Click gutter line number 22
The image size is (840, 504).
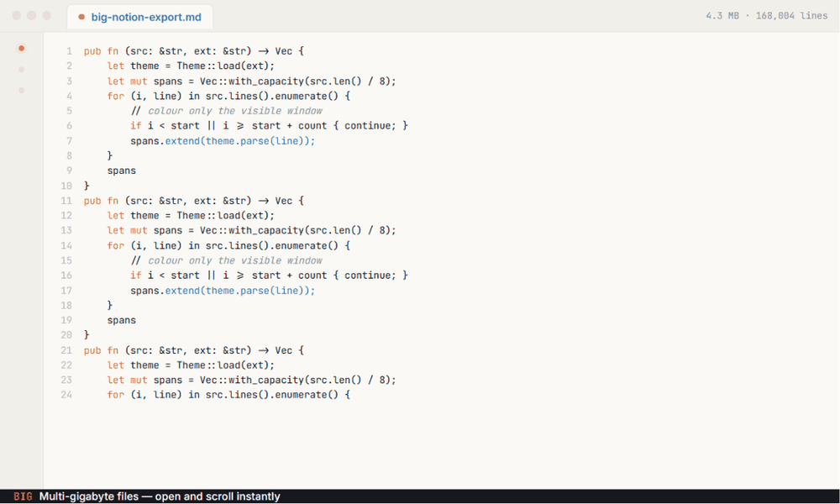[x=66, y=365]
